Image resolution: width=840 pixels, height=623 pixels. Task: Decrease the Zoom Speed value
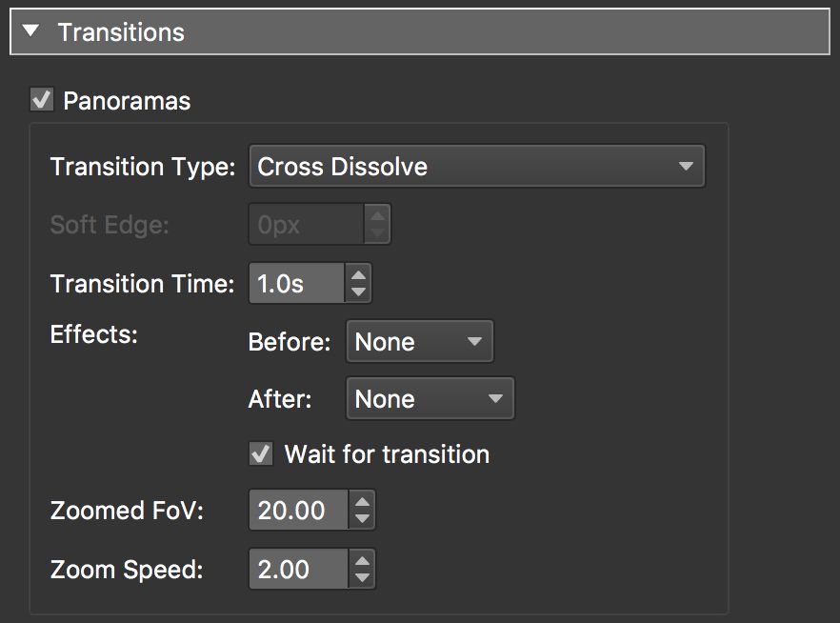[363, 576]
